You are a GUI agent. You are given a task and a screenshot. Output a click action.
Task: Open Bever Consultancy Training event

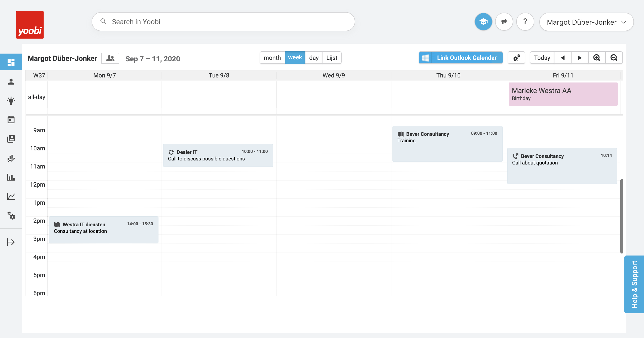pyautogui.click(x=448, y=144)
